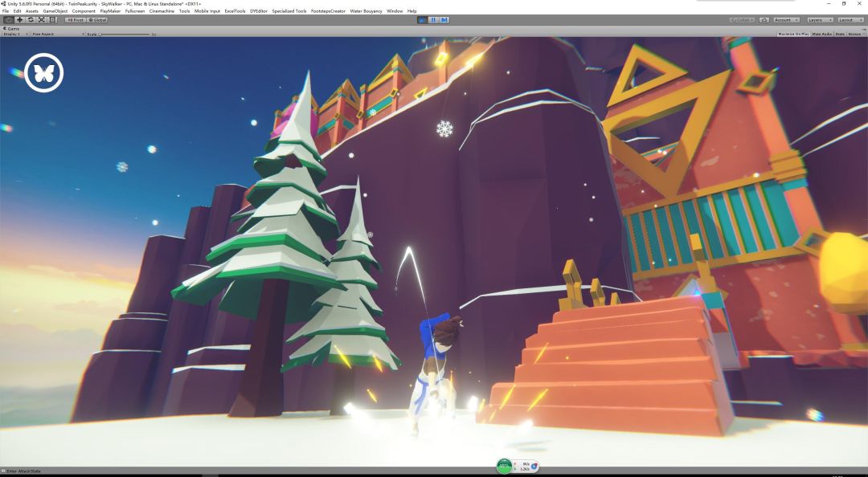Open the Specialized Tools menu
Image resolution: width=868 pixels, height=477 pixels.
[289, 11]
